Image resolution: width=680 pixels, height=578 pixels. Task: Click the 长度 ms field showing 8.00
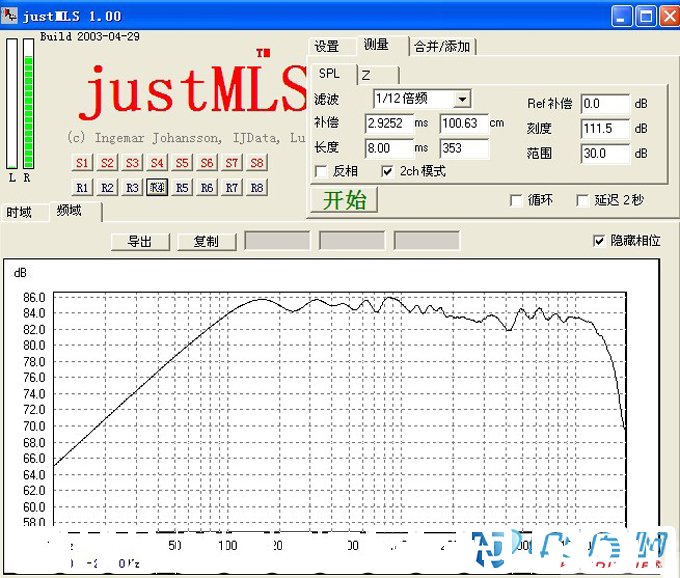tap(389, 149)
